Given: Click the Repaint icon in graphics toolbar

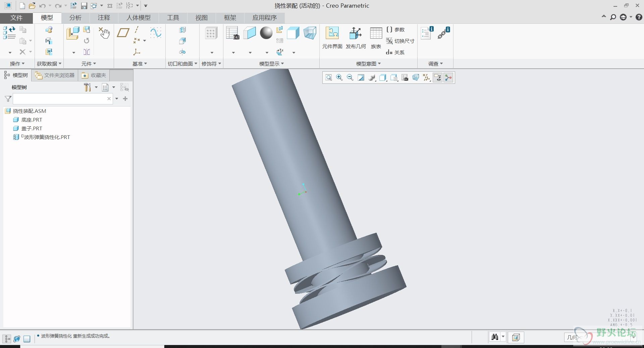Looking at the screenshot, I should coord(361,78).
